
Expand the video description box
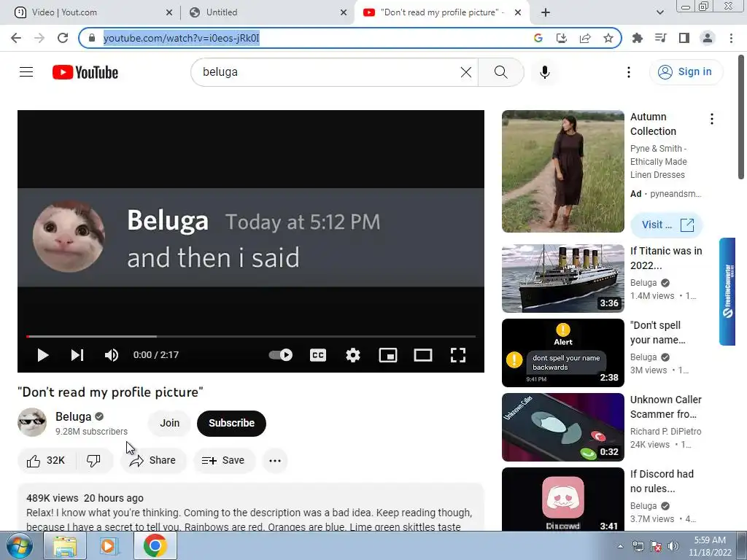(251, 507)
